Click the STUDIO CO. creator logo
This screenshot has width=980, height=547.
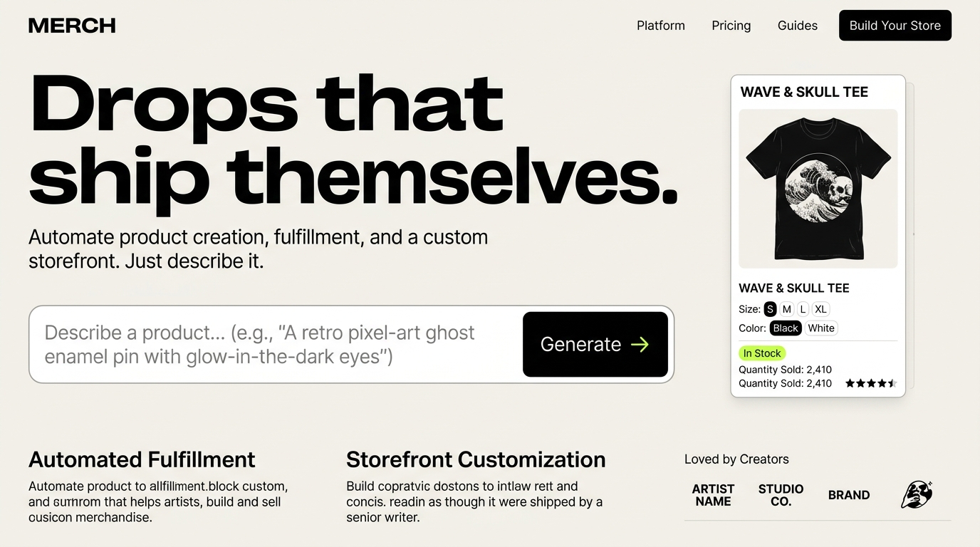(x=781, y=495)
